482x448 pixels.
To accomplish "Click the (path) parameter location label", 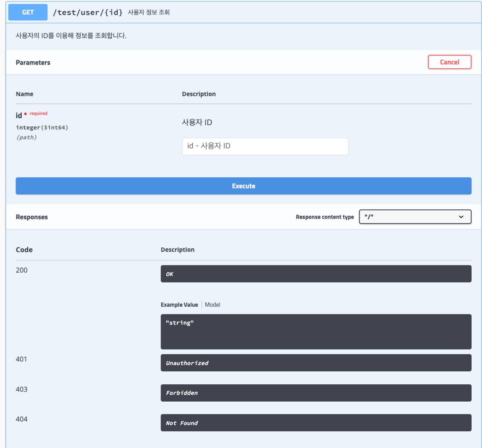I will pyautogui.click(x=27, y=137).
